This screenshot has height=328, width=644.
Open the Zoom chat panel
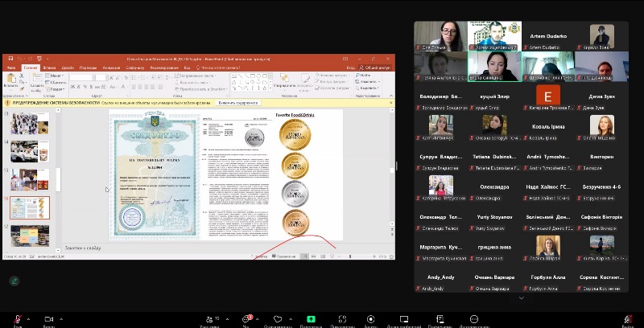point(247,318)
